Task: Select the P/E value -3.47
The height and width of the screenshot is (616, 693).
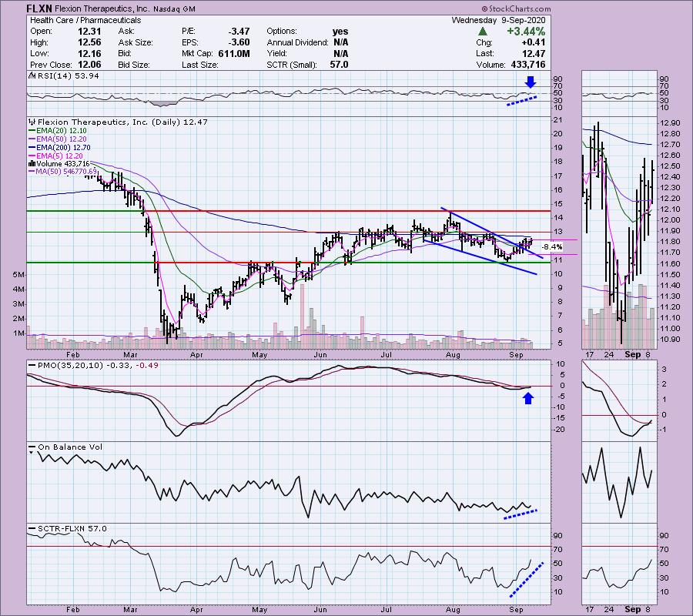Action: 239,32
